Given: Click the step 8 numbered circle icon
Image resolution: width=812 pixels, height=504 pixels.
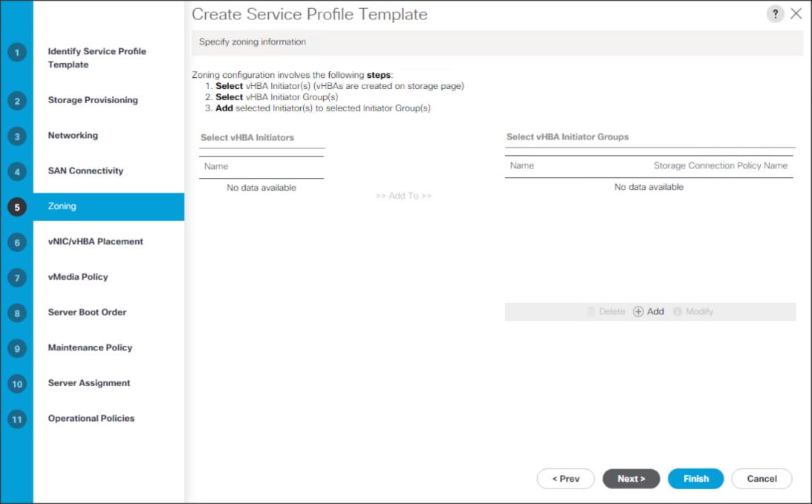Looking at the screenshot, I should coord(16,312).
